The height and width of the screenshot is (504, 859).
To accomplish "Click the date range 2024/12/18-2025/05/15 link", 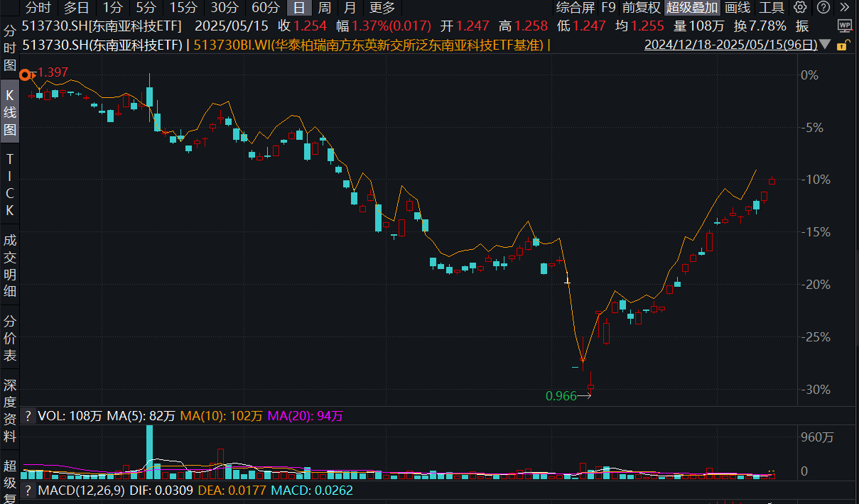I will pyautogui.click(x=730, y=44).
